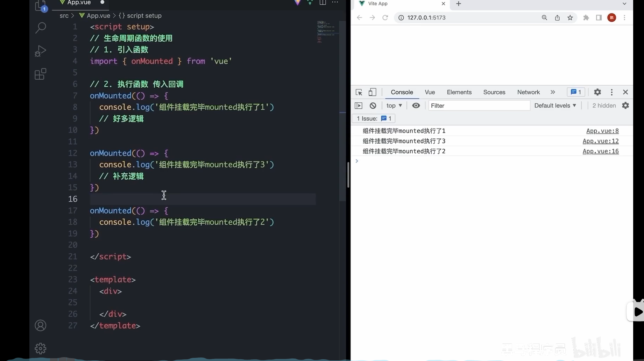This screenshot has height=361, width=644.
Task: Reload the Vite App page
Action: 385,17
